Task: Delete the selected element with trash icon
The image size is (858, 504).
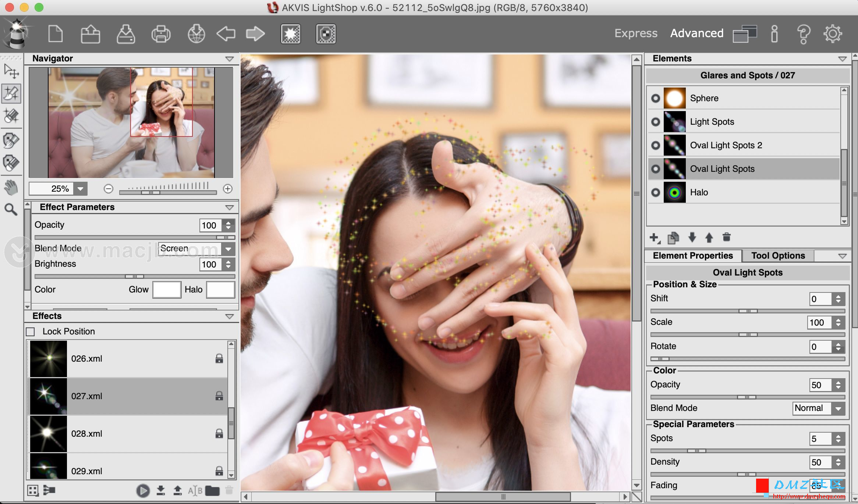Action: [x=727, y=237]
